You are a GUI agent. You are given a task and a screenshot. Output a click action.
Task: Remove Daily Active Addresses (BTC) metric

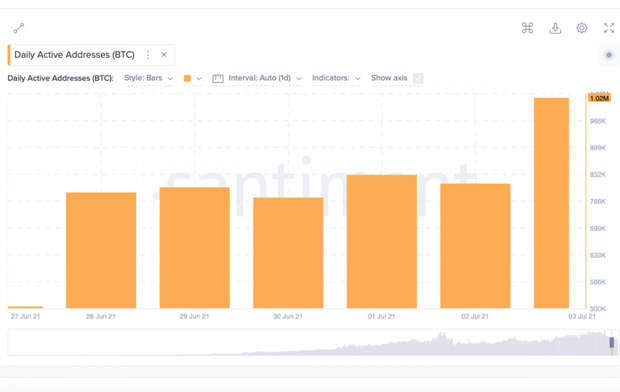coord(164,55)
